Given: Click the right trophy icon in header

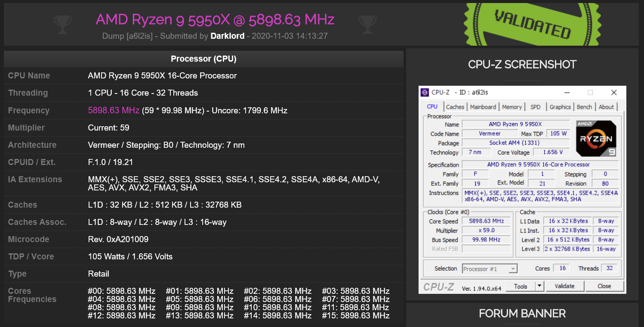Looking at the screenshot, I should [x=368, y=24].
